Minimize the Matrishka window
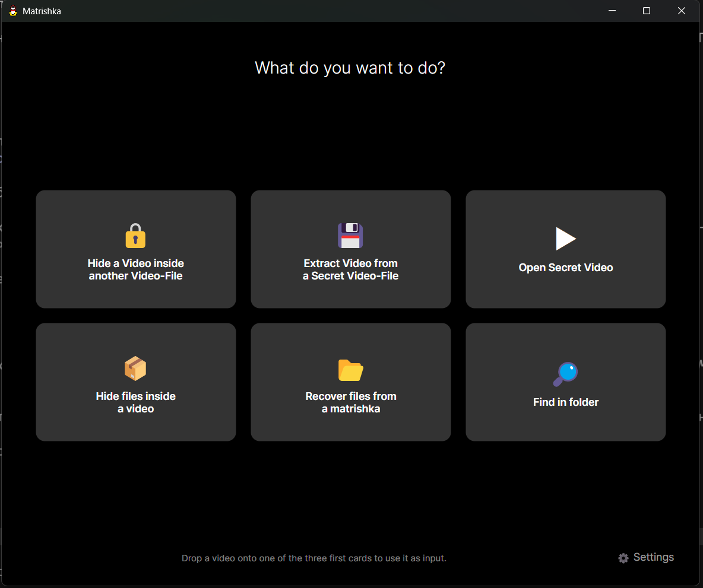The width and height of the screenshot is (703, 588). (x=612, y=11)
